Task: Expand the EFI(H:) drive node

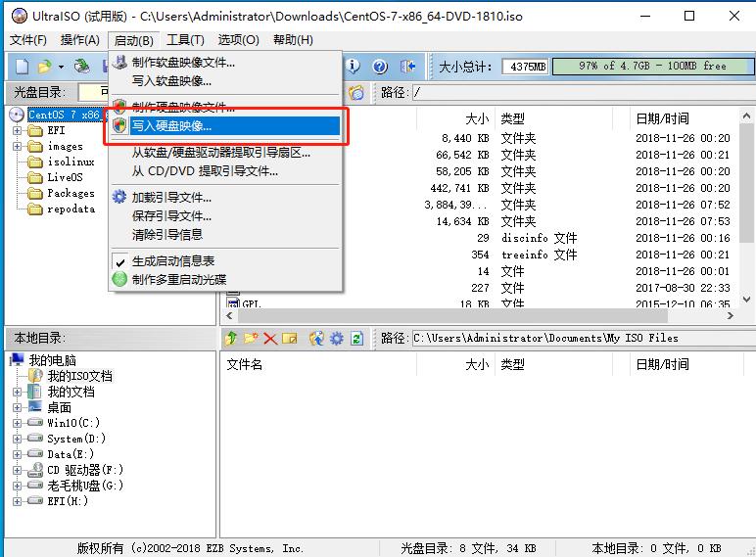Action: tap(18, 501)
